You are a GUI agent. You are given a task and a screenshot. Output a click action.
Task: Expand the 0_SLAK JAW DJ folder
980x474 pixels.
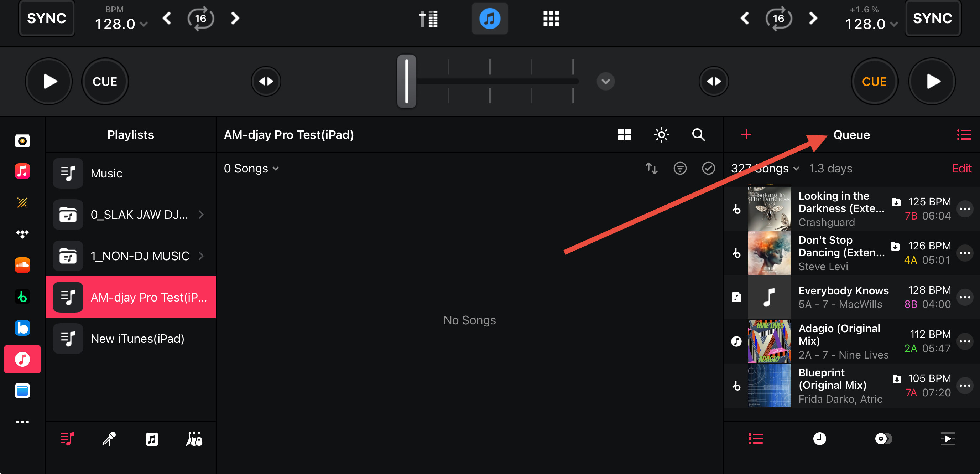130,214
